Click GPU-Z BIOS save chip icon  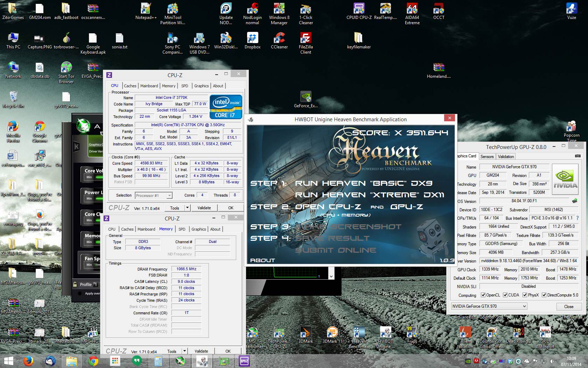tap(575, 201)
